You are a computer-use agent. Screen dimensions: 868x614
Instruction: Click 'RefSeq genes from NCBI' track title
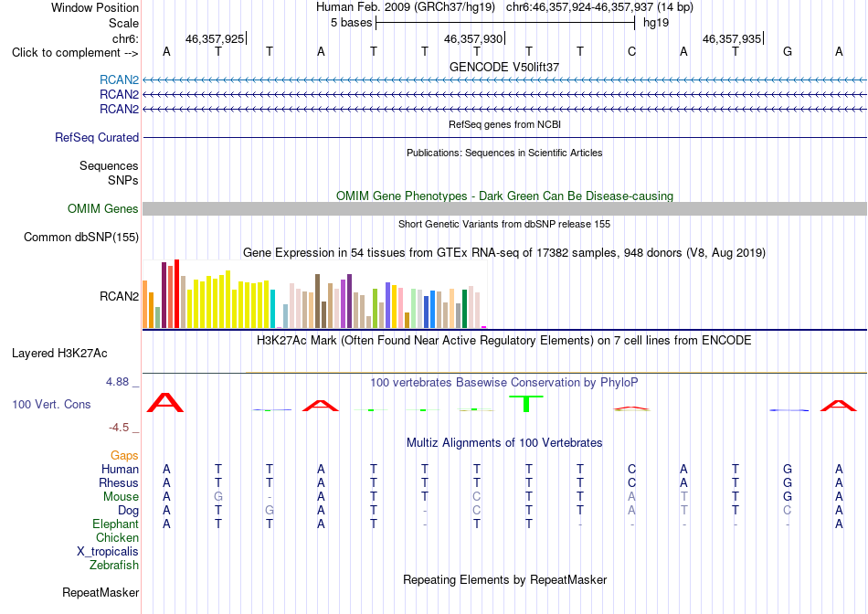coord(505,124)
